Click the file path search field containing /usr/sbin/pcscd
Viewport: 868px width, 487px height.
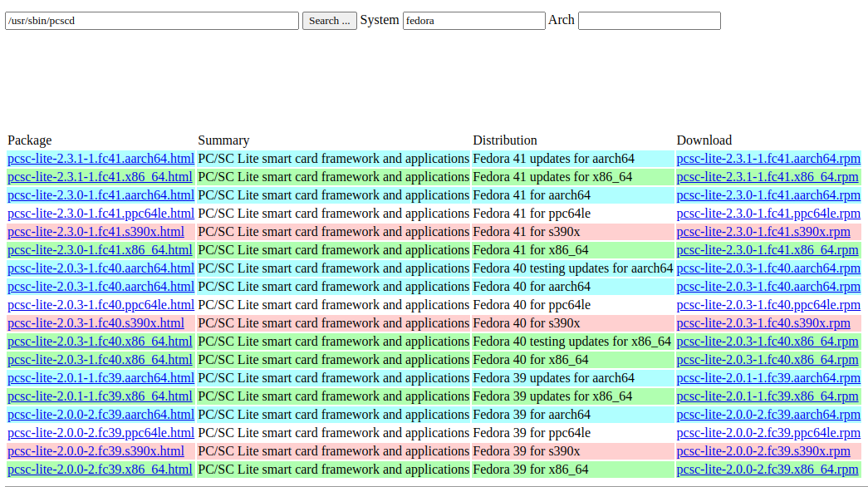click(x=152, y=21)
